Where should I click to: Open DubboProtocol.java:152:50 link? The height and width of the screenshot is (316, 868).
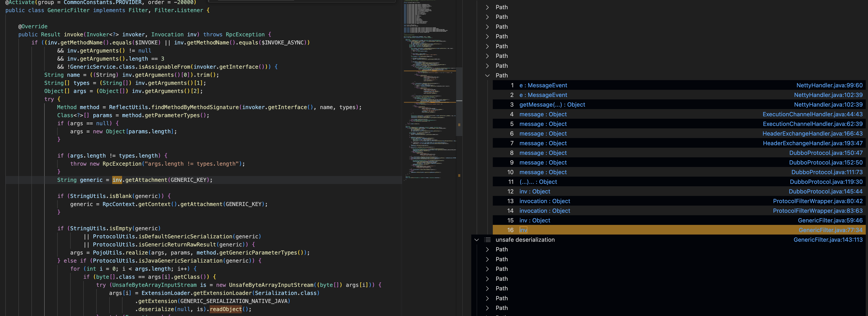pyautogui.click(x=826, y=163)
